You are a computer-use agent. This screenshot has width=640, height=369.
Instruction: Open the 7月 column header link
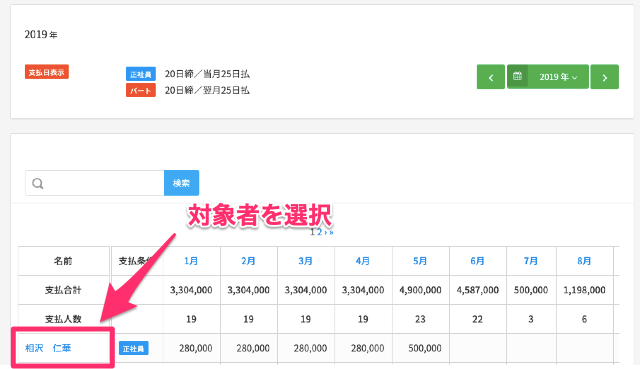531,261
